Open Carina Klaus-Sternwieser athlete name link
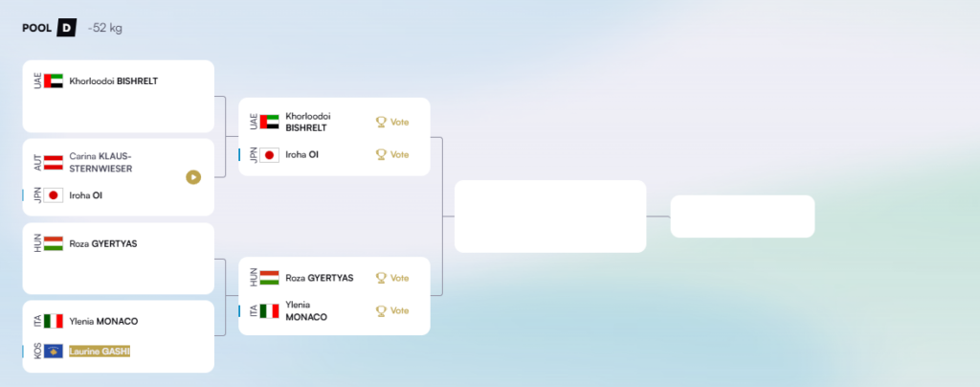980x387 pixels. [100, 163]
